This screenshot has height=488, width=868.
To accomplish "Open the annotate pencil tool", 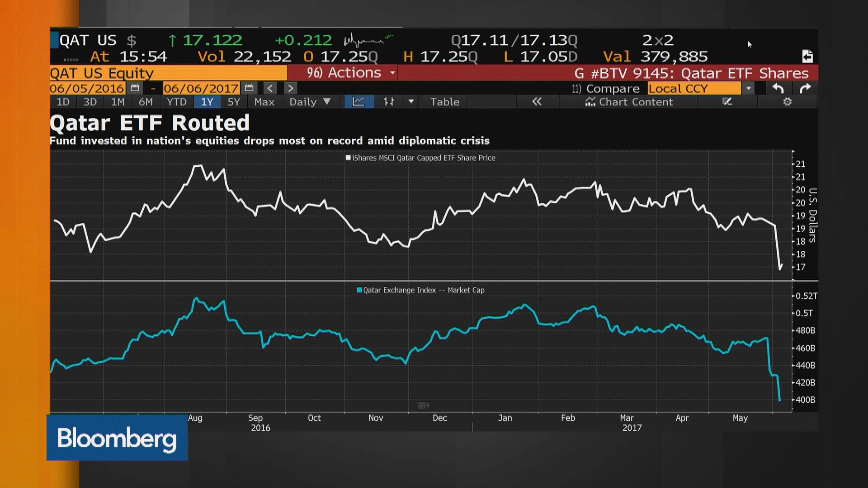I will coord(727,102).
